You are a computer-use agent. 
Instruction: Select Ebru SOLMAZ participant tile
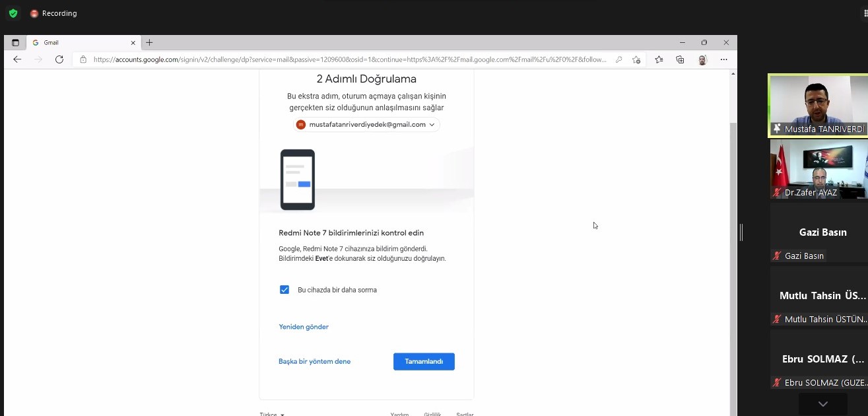coord(819,359)
